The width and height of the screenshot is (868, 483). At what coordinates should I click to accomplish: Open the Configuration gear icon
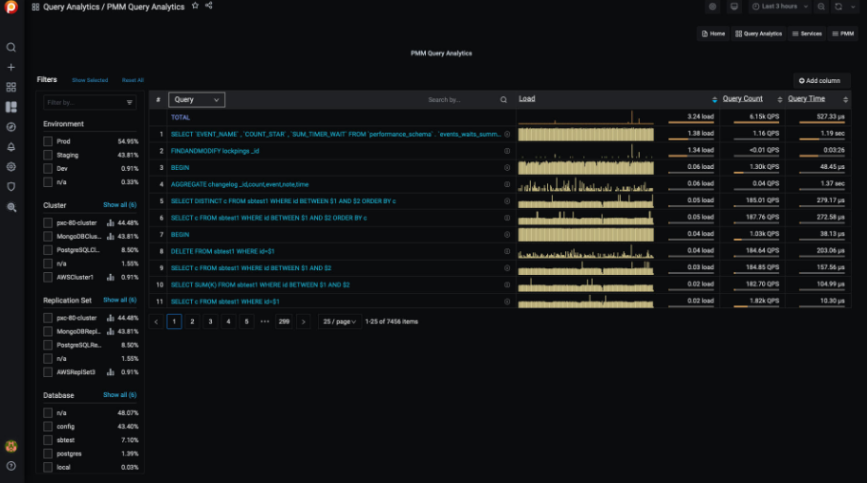point(11,166)
